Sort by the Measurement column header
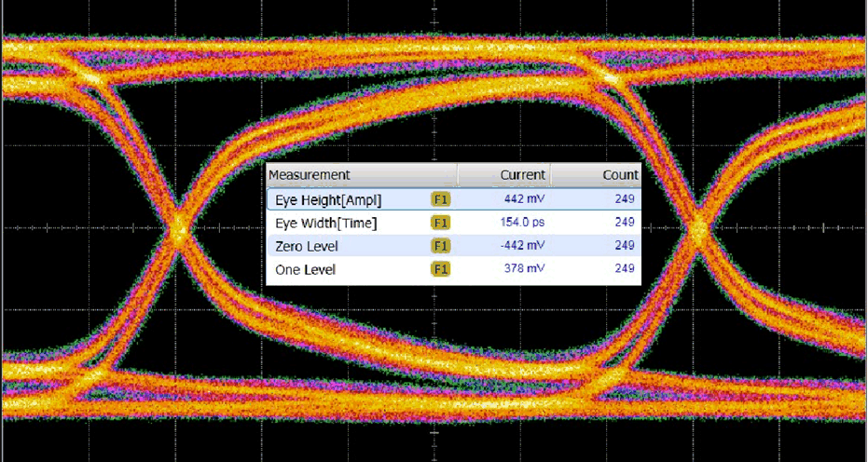 pyautogui.click(x=309, y=174)
